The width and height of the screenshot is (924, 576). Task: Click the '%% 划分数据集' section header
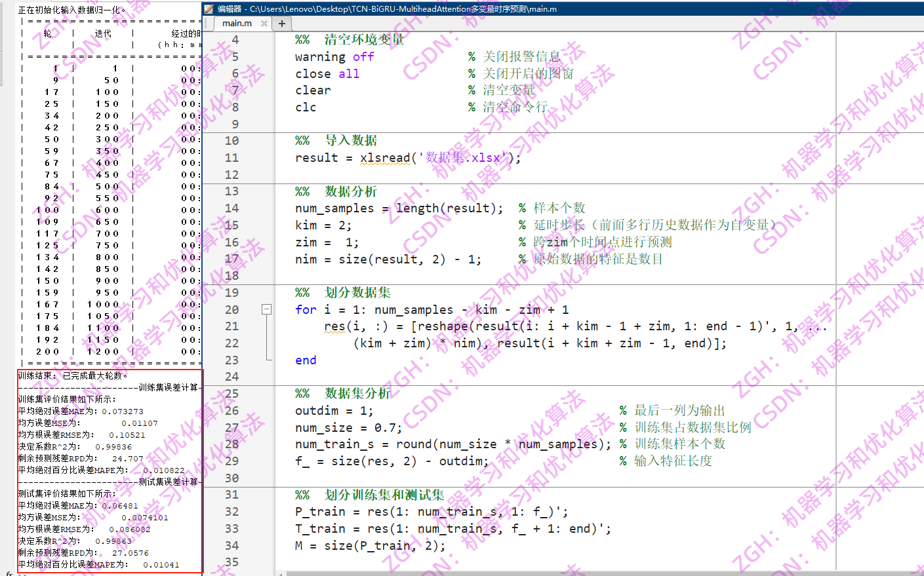343,293
